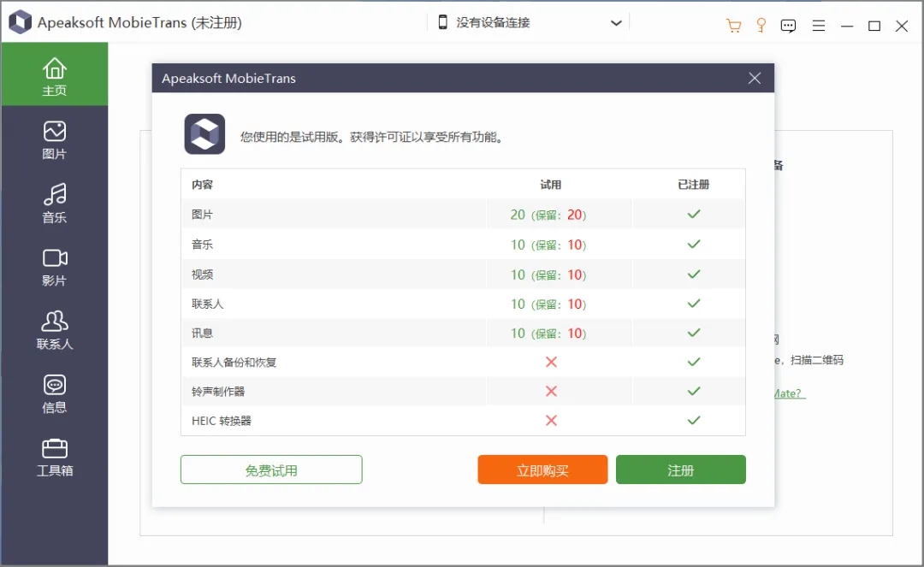924x567 pixels.
Task: Open the 联系人 contacts sidebar icon
Action: tap(54, 330)
